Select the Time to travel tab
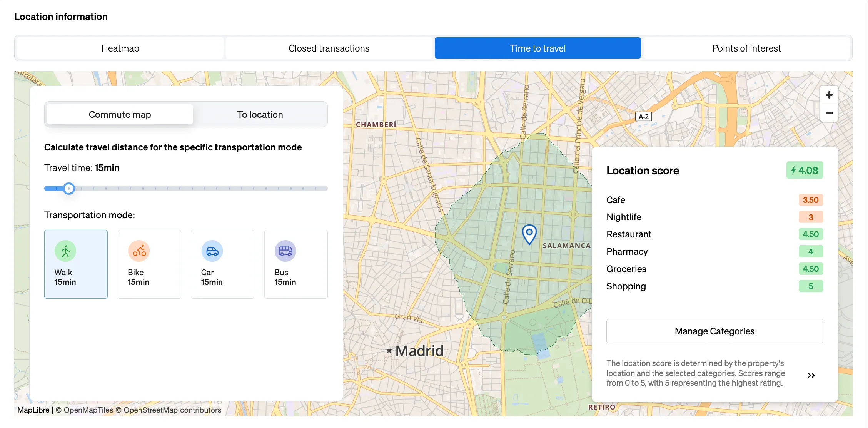Image resolution: width=868 pixels, height=428 pixels. pos(537,48)
